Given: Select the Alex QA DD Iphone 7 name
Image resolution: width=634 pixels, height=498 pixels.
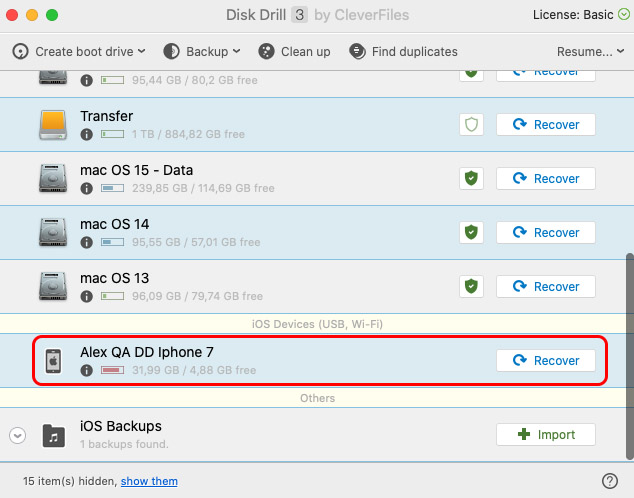Looking at the screenshot, I should [147, 352].
